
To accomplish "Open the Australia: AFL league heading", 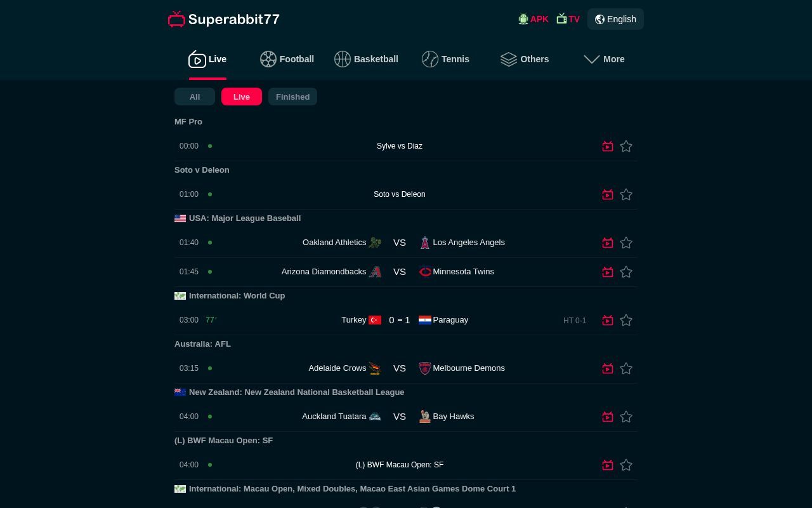I will click(x=202, y=344).
